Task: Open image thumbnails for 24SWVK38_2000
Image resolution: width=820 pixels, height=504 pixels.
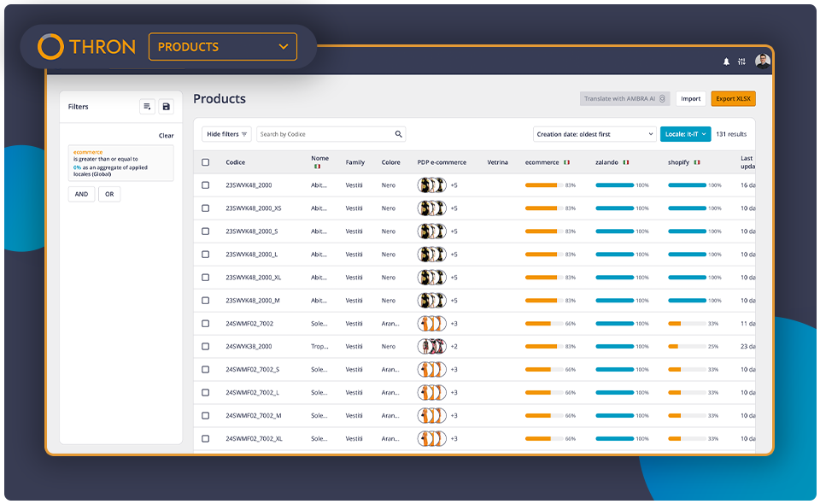Action: tap(432, 347)
